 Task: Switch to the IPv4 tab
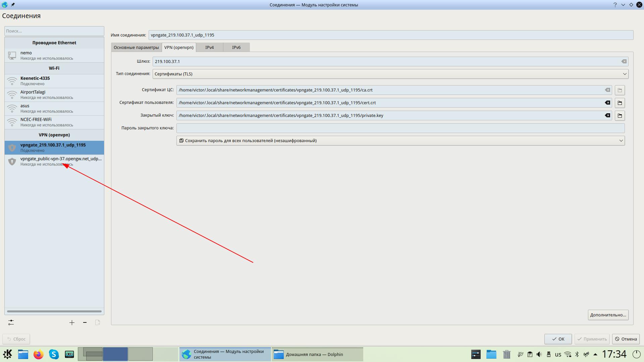(209, 47)
